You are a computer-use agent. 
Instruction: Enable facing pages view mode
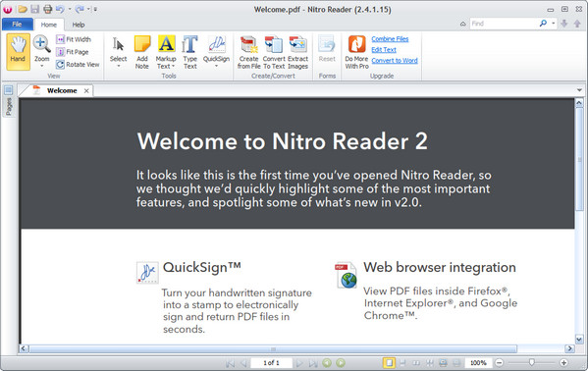pos(416,363)
